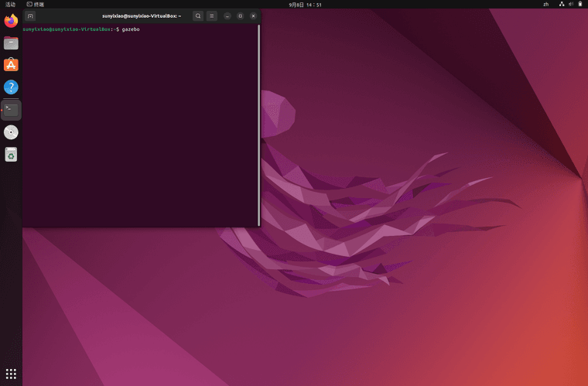Image resolution: width=588 pixels, height=386 pixels.
Task: Maximize the terminal window
Action: 241,16
